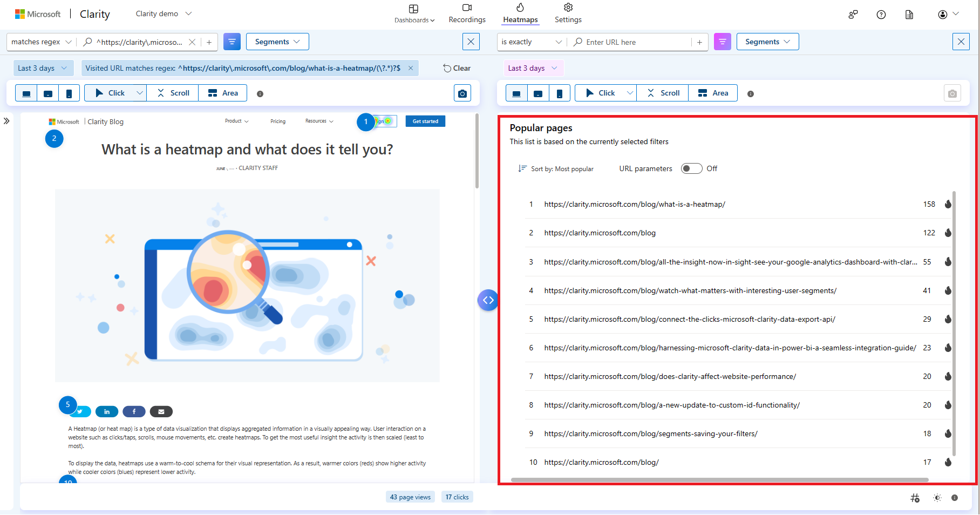The image size is (980, 515).
Task: Select Click heatmap type in right panel
Action: pyautogui.click(x=600, y=93)
